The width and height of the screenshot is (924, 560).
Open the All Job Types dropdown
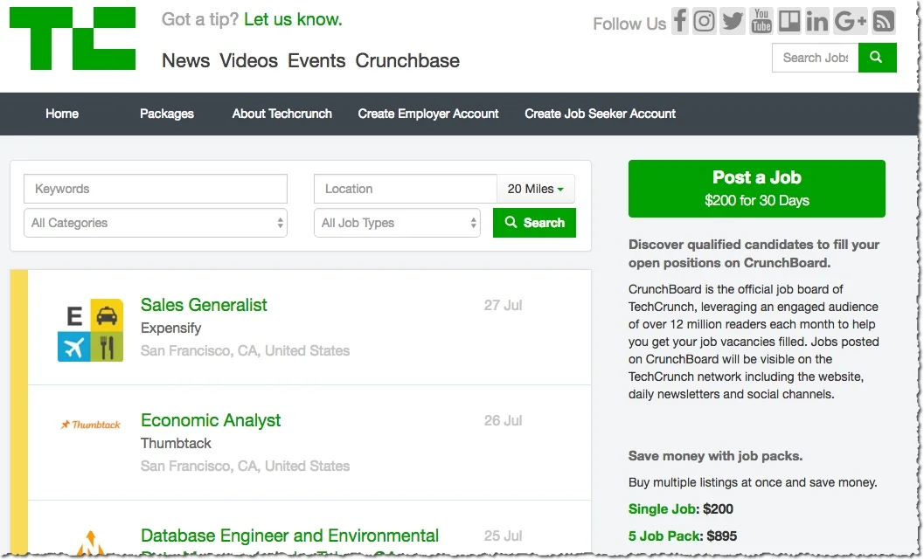pos(397,223)
